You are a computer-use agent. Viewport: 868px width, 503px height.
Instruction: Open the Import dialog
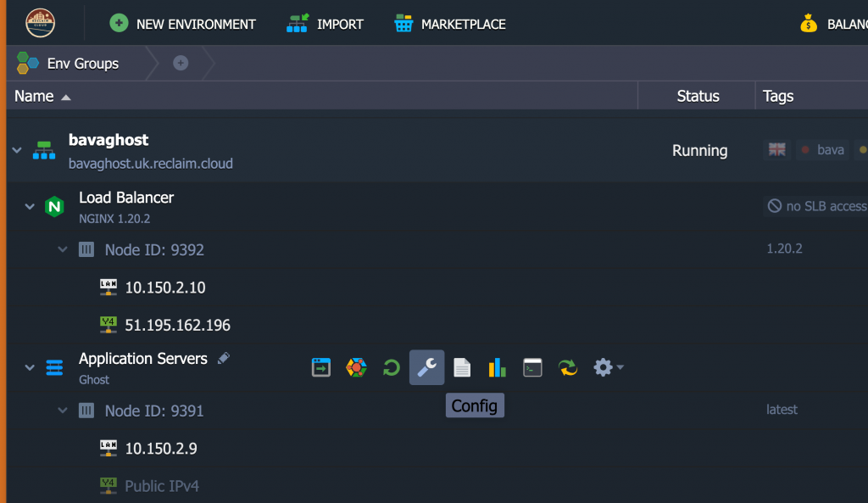pos(325,24)
